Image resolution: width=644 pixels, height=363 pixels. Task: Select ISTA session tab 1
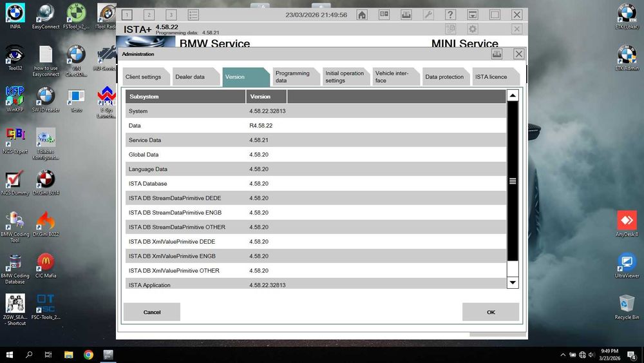(x=127, y=15)
